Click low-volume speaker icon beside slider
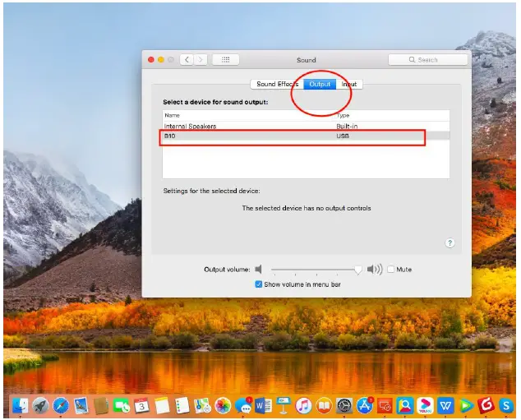The width and height of the screenshot is (521, 420). 259,269
